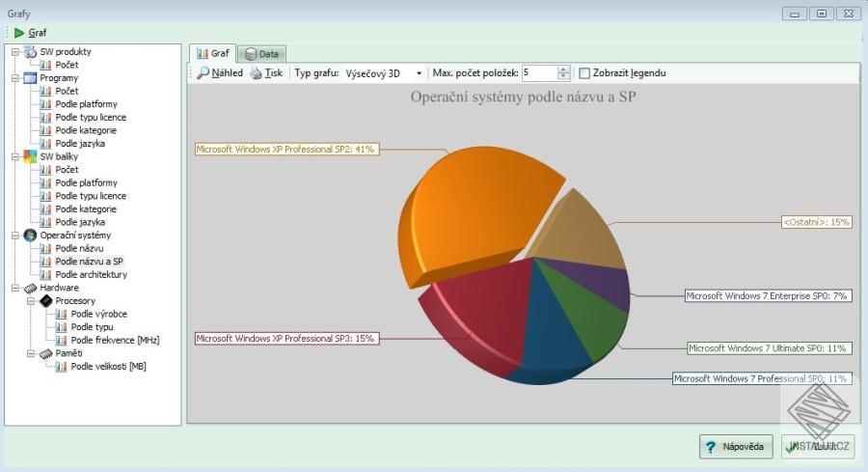868x472 pixels.
Task: Collapse the Hardware tree node
Action: pos(14,288)
